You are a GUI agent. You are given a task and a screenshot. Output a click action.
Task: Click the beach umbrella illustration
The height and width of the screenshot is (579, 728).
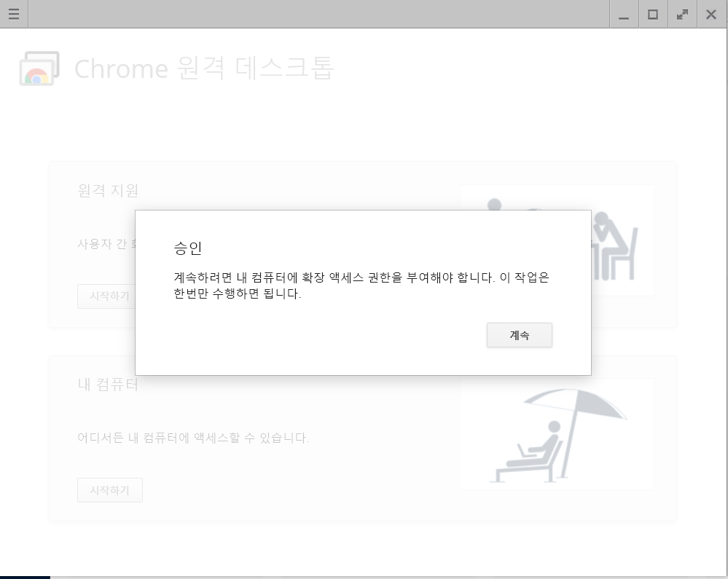coord(557,434)
